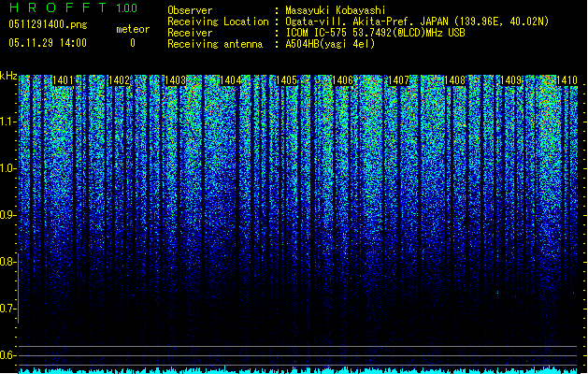588x374 pixels.
Task: Click the meteor count value 0
Action: pos(133,43)
